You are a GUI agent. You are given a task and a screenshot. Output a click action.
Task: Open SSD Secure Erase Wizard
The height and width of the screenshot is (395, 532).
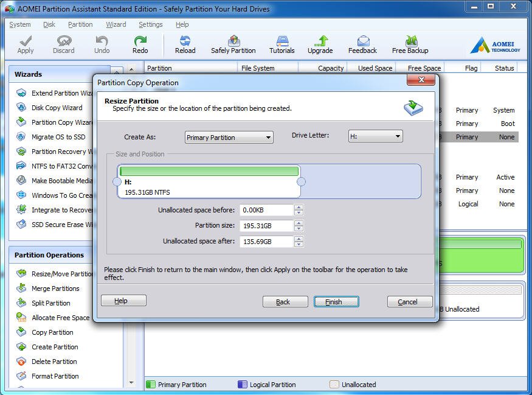coord(54,225)
